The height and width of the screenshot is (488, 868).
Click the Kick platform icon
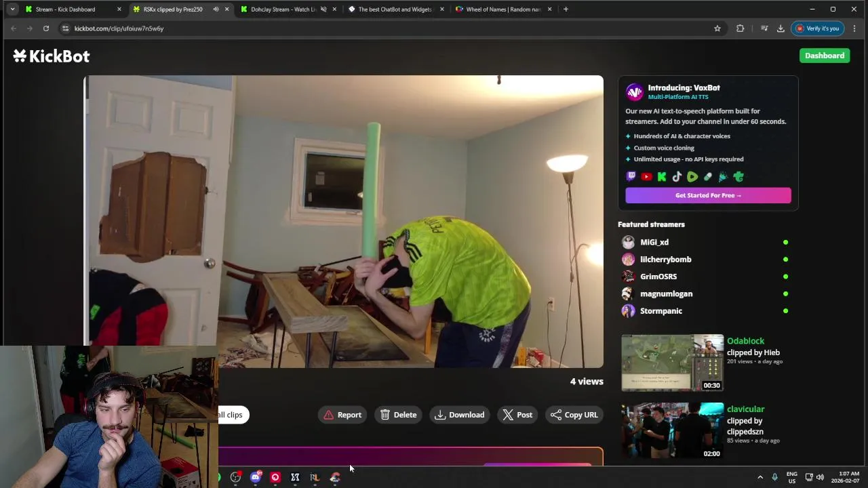coord(662,177)
